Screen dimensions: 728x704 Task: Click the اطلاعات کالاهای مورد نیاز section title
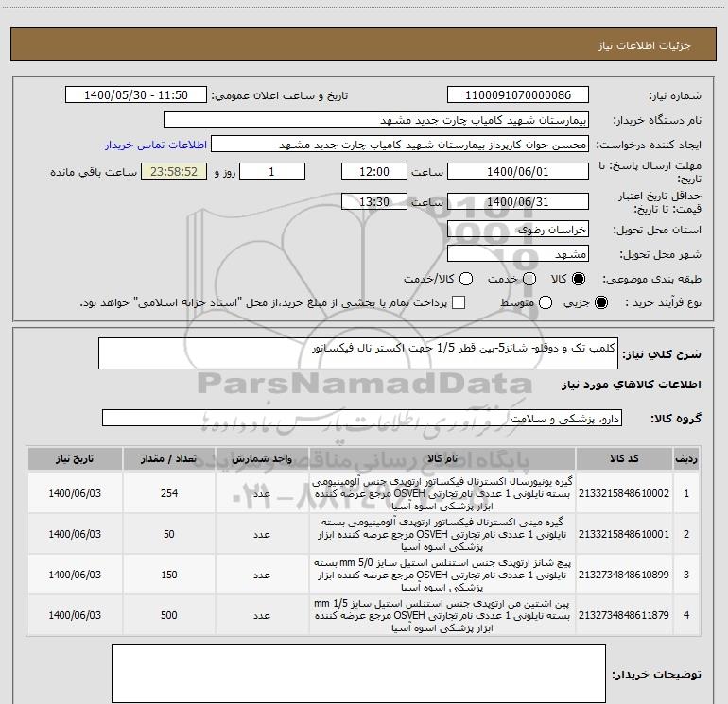(632, 385)
